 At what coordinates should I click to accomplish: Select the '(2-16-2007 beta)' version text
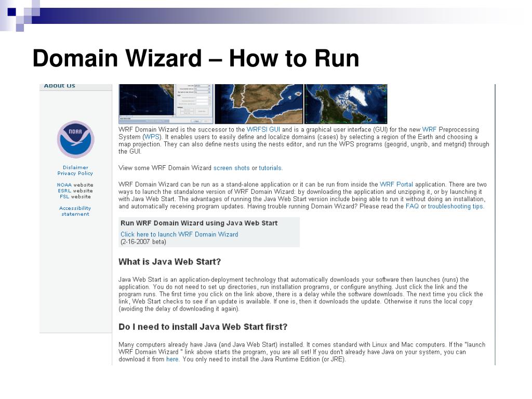pyautogui.click(x=143, y=242)
